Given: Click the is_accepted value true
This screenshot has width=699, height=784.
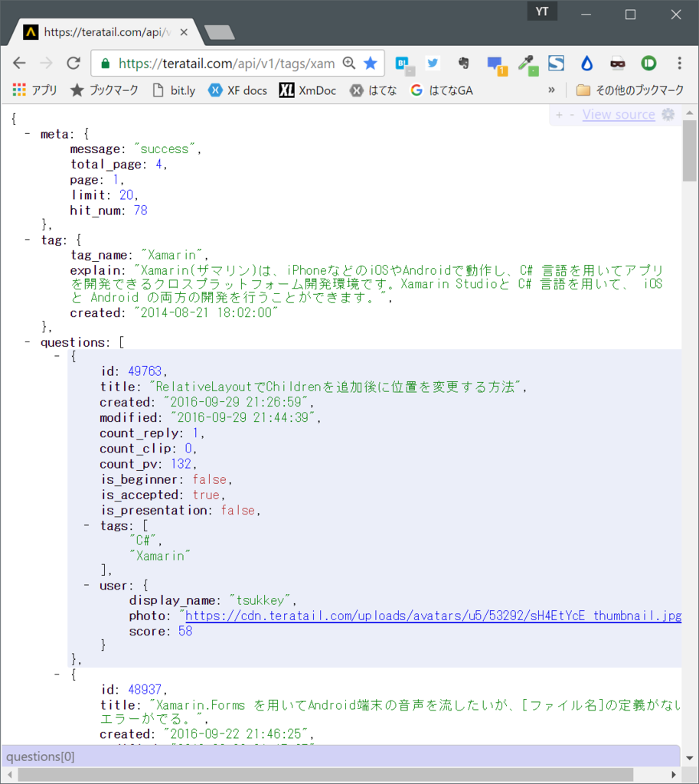Looking at the screenshot, I should [207, 495].
